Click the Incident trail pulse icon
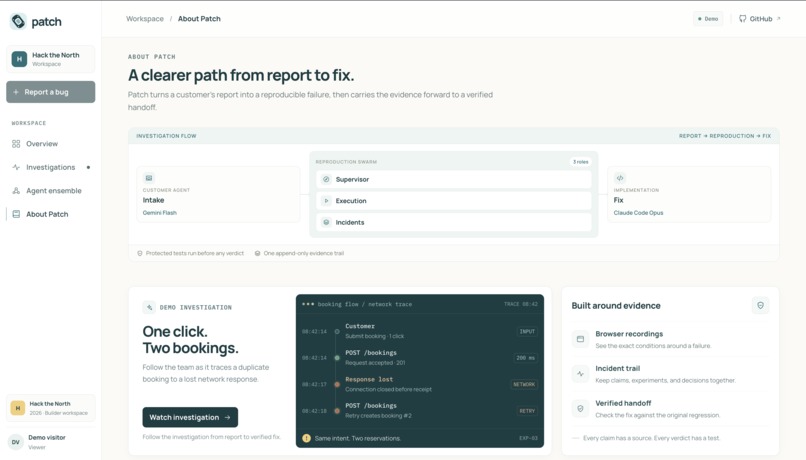The width and height of the screenshot is (806, 460). click(x=580, y=374)
